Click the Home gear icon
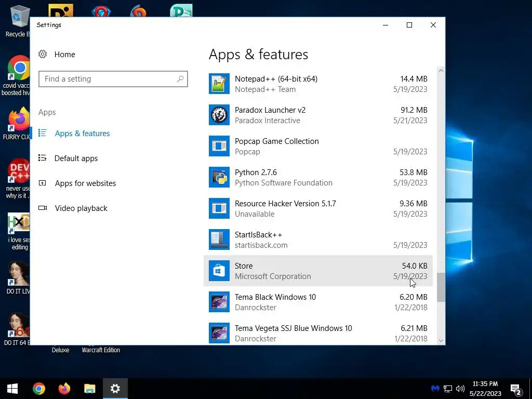532x399 pixels. coord(43,54)
